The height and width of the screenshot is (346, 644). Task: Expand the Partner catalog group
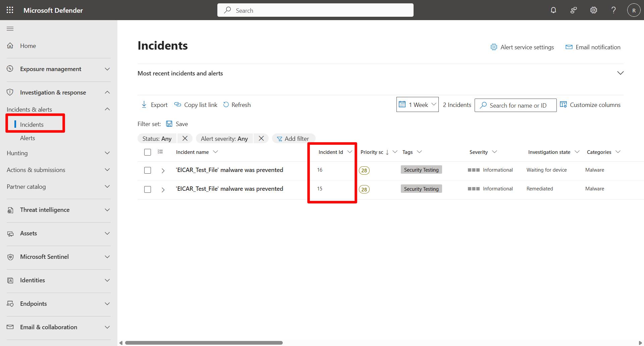[x=107, y=186]
